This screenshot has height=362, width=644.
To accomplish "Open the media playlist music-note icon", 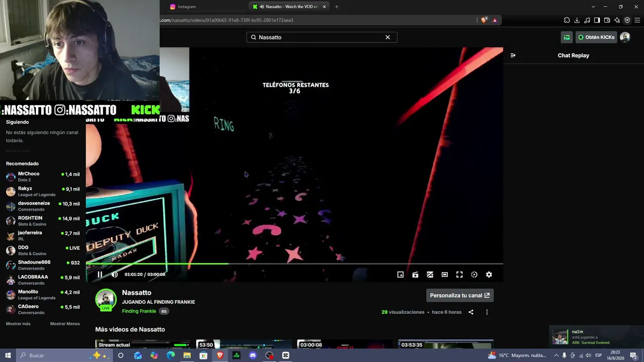I will coord(587,20).
